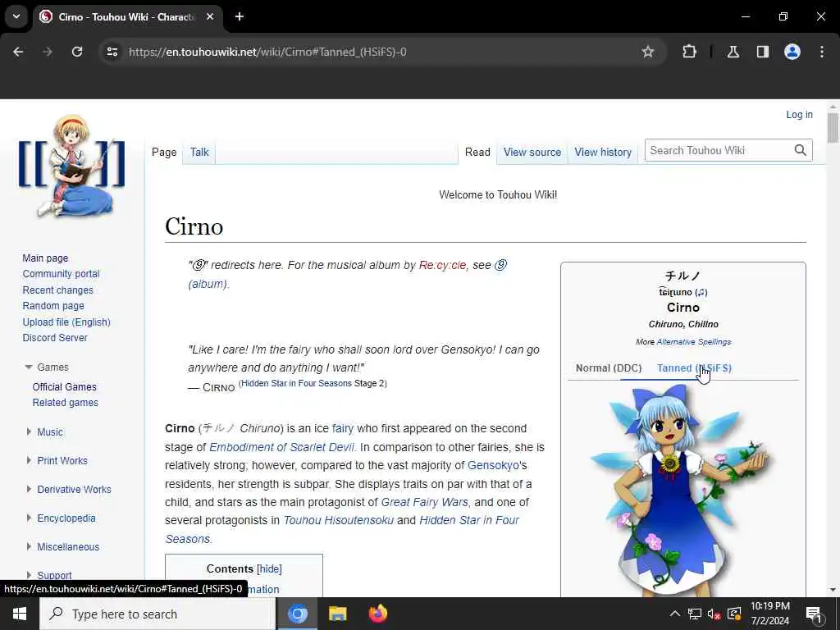Click the page vertical scrollbar thumb
840x630 pixels.
[833, 129]
